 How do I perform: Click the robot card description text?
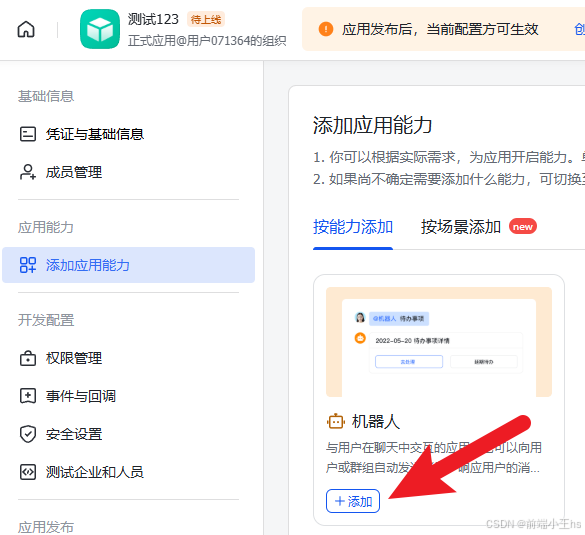pyautogui.click(x=434, y=457)
